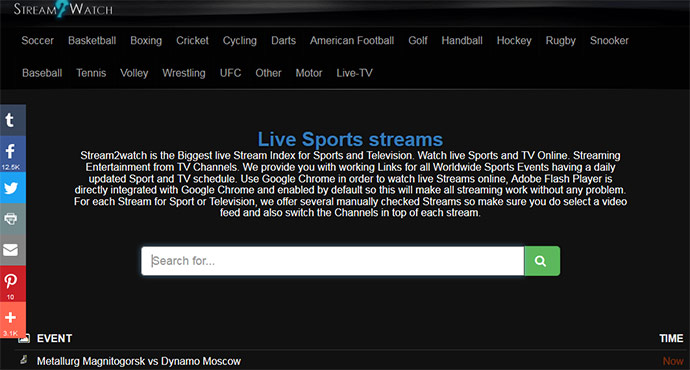The height and width of the screenshot is (370, 690).
Task: Select UFC in the navigation
Action: click(231, 73)
